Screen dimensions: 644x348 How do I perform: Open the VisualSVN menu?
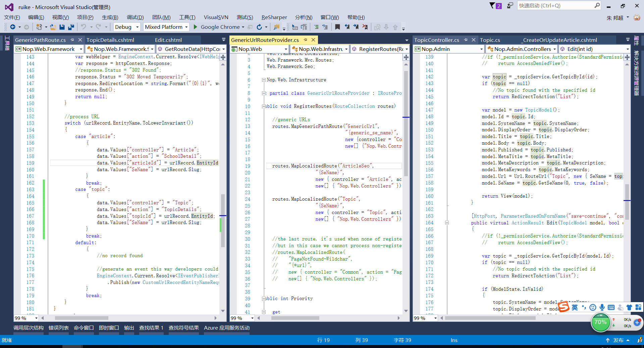click(216, 17)
